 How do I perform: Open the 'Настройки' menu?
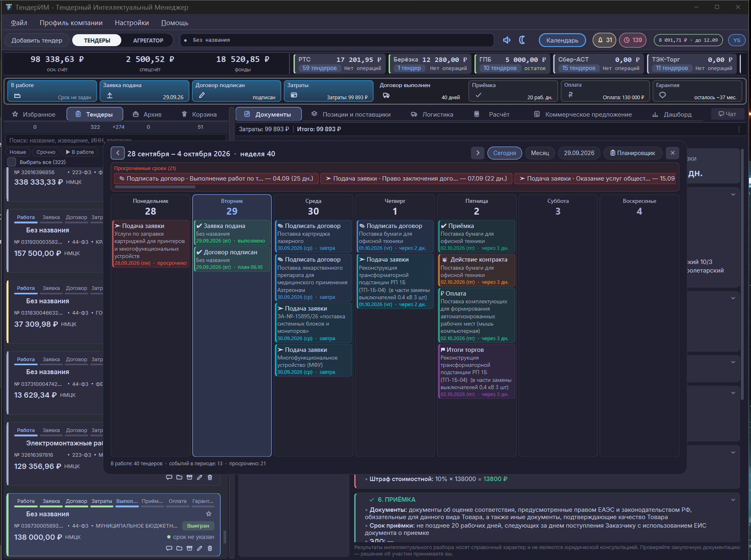coord(132,23)
